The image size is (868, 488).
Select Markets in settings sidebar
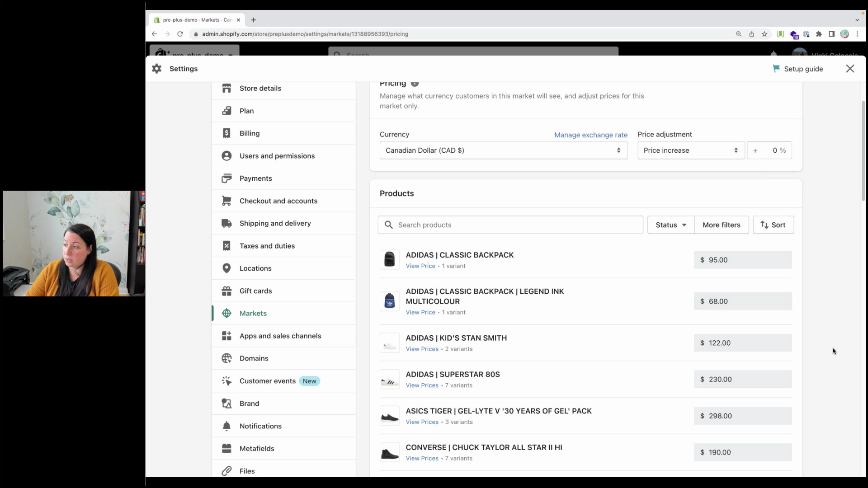(x=283, y=313)
